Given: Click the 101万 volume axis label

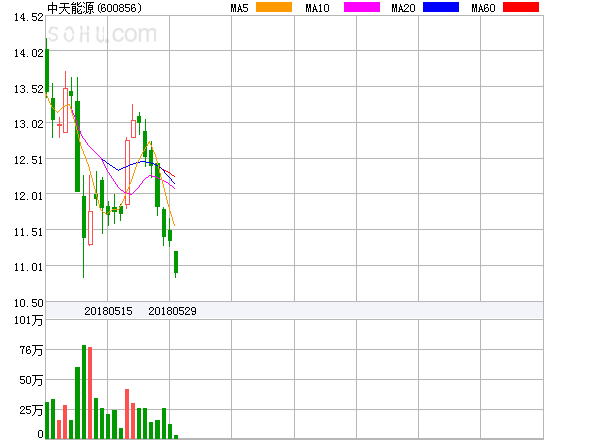Looking at the screenshot, I should click(29, 320).
